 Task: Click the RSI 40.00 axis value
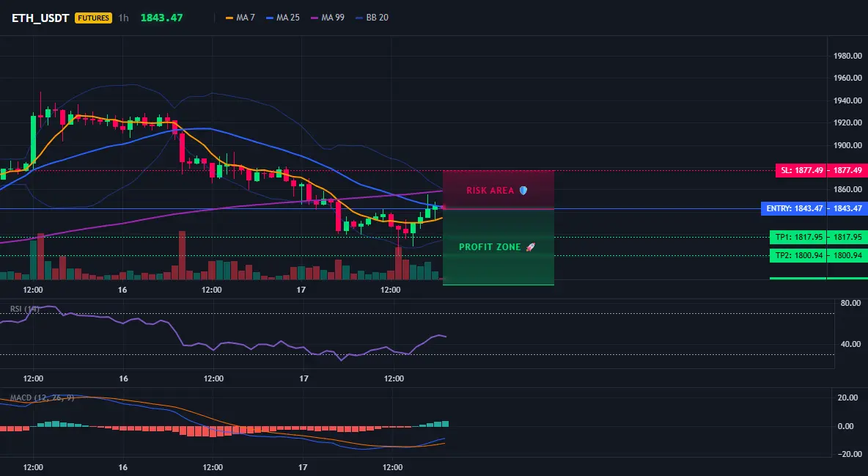click(x=850, y=344)
